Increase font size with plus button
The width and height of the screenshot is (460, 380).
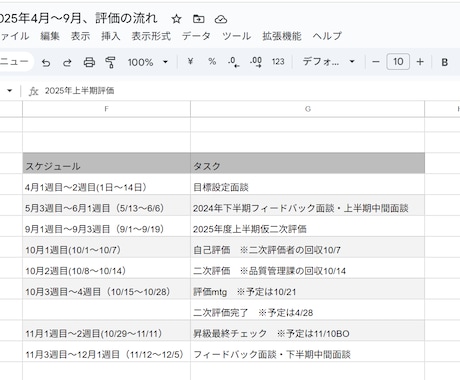coord(420,62)
